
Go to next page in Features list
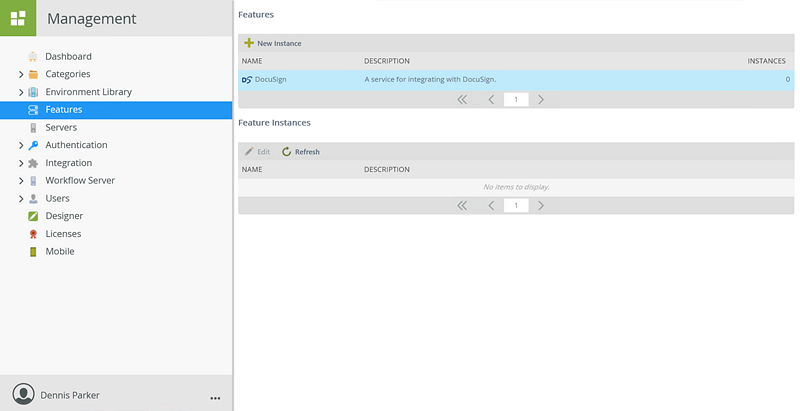[541, 99]
